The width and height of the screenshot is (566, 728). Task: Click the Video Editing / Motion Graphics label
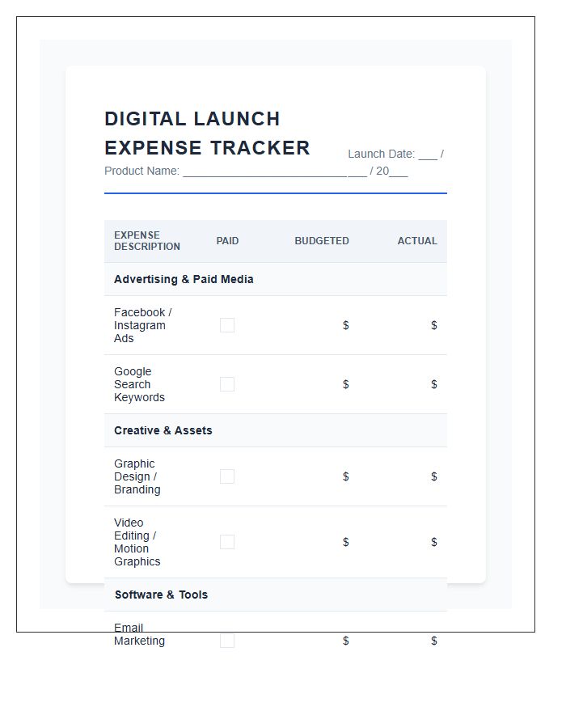137,542
